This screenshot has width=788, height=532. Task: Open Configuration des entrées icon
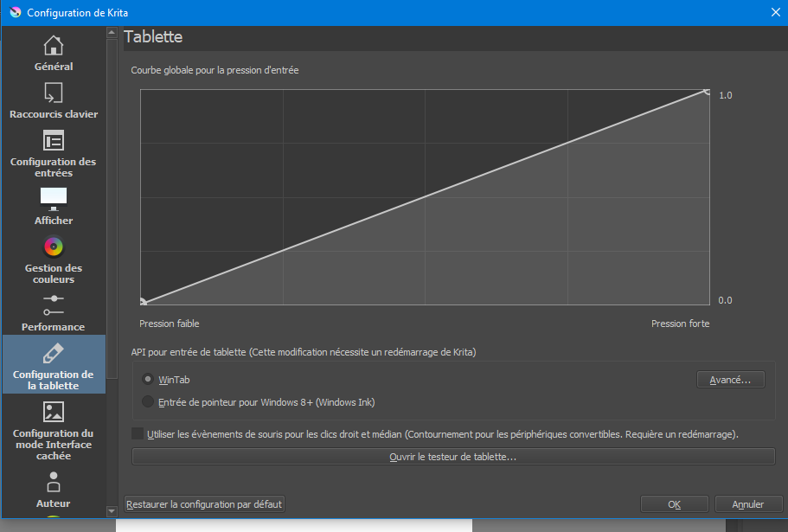(54, 141)
